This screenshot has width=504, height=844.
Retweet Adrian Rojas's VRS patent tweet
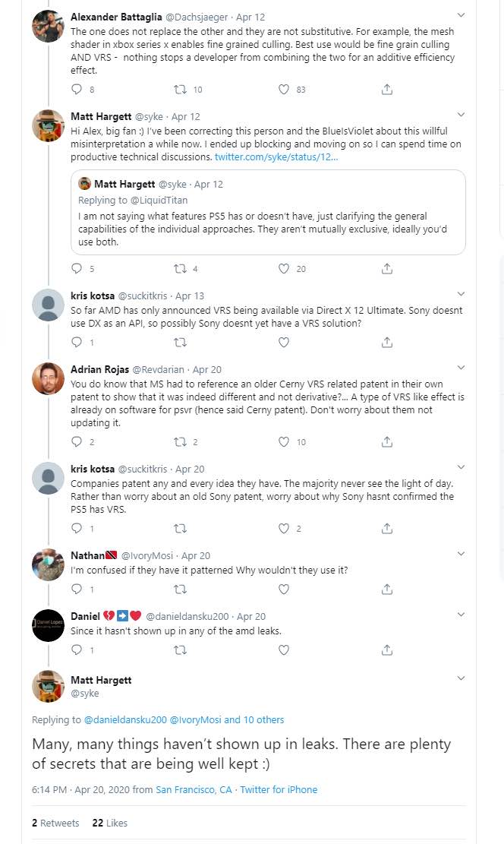181,441
